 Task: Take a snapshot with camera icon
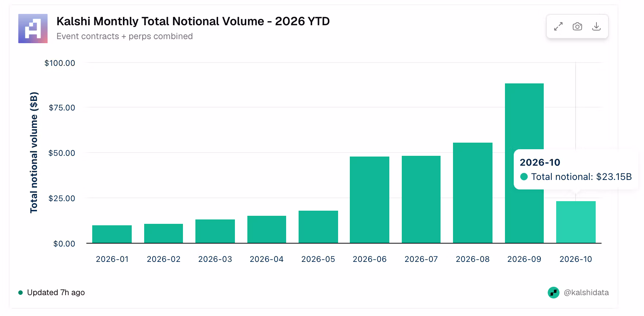(577, 26)
